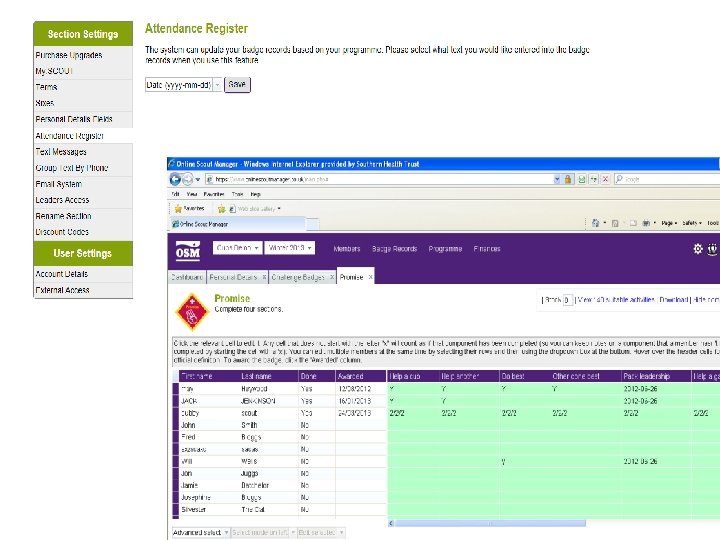Viewport: 720px width, 540px height.
Task: Click the OSM logo in purple header
Action: coord(188,251)
